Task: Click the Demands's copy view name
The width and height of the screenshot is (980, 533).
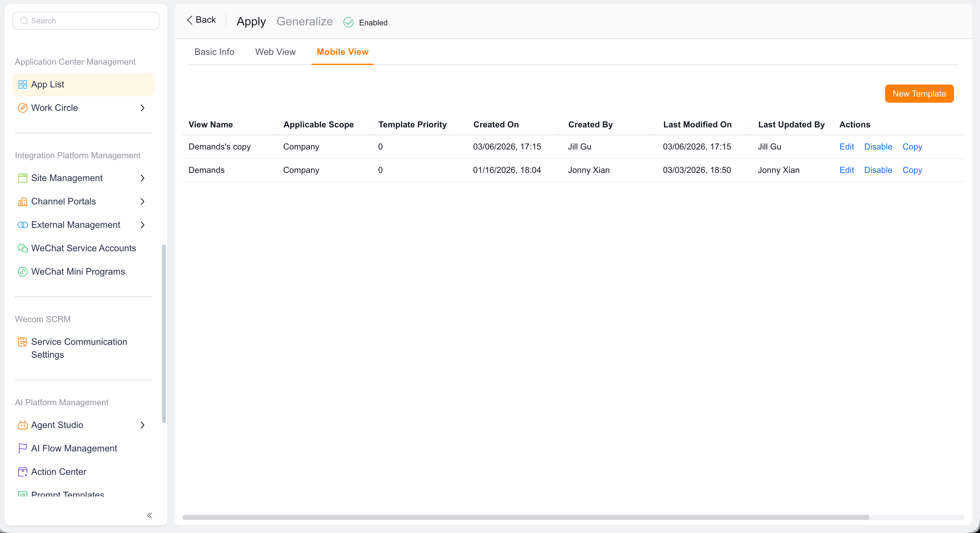Action: pos(219,147)
